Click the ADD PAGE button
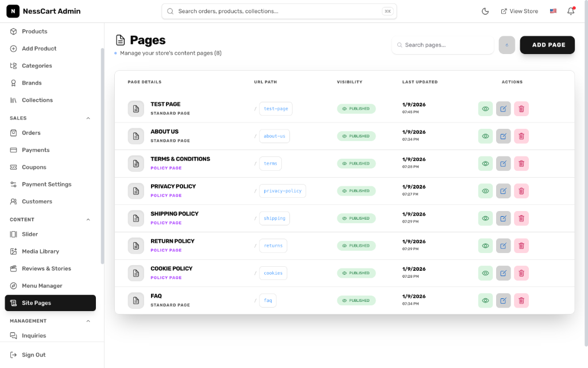The image size is (588, 368). click(x=547, y=44)
